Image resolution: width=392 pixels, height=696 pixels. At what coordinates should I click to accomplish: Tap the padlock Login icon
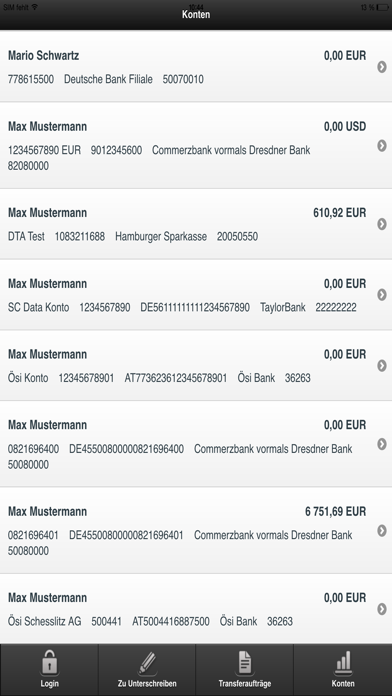pos(49,663)
